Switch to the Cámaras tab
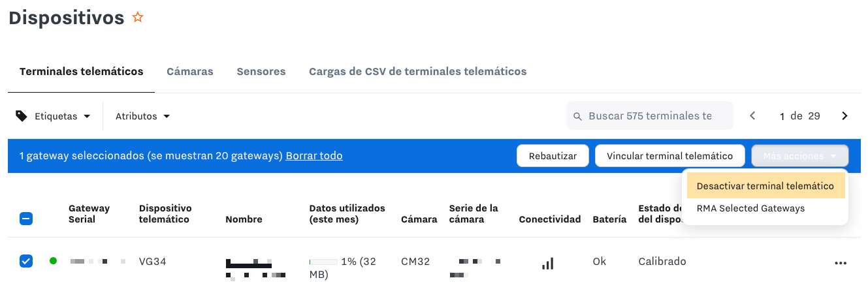The height and width of the screenshot is (293, 868). [x=190, y=72]
